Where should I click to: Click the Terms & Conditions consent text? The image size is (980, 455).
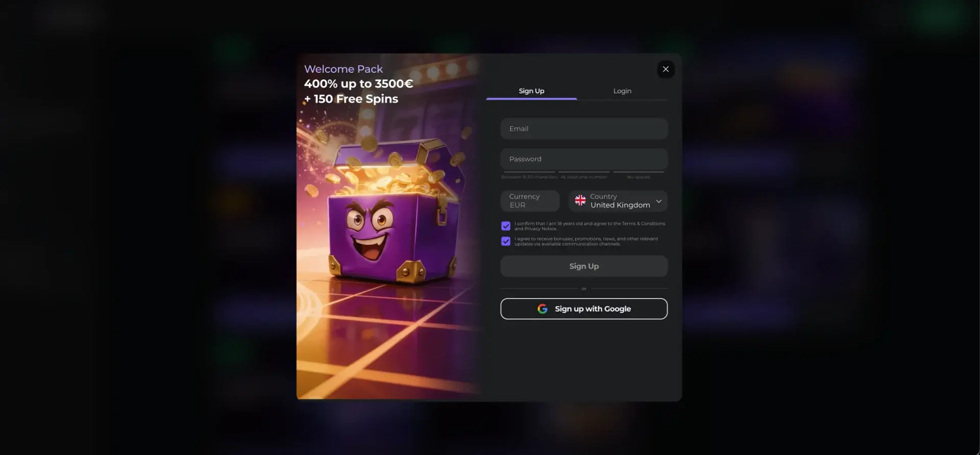point(590,226)
